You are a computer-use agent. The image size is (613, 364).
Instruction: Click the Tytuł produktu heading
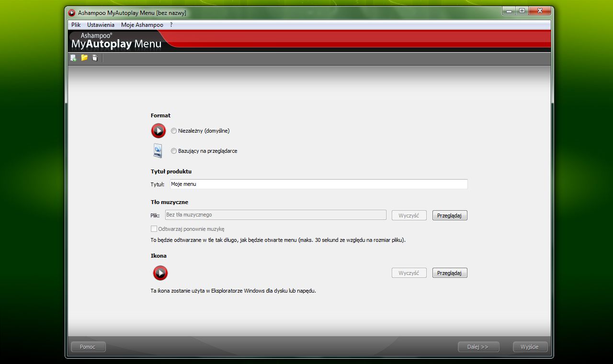coord(171,171)
